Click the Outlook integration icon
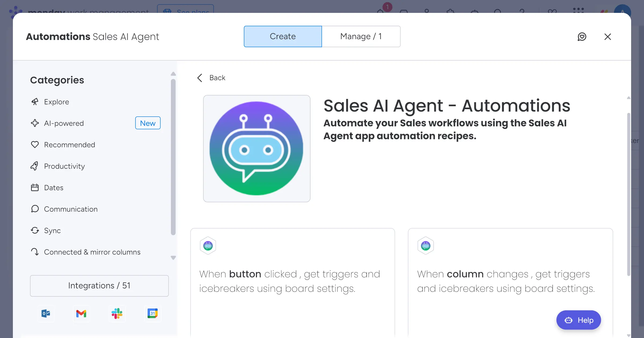Image resolution: width=644 pixels, height=338 pixels. point(46,313)
